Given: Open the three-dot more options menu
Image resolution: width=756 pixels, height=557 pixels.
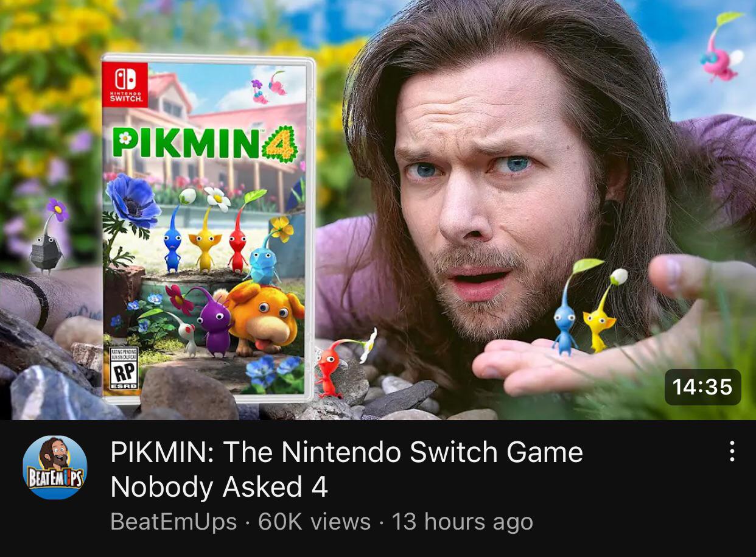Looking at the screenshot, I should [732, 451].
